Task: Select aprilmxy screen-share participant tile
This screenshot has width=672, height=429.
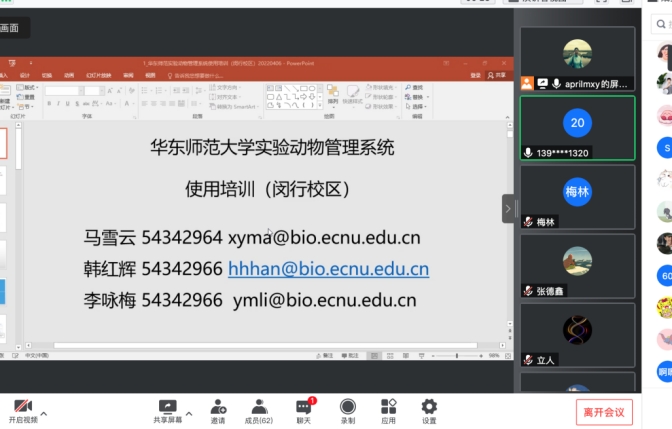Action: tap(577, 59)
